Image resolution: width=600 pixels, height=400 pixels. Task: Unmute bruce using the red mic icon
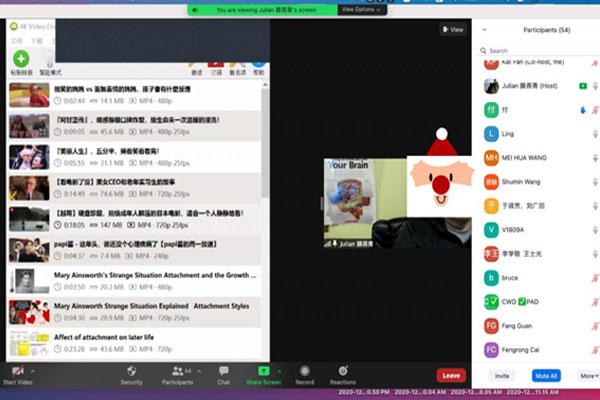pos(595,278)
